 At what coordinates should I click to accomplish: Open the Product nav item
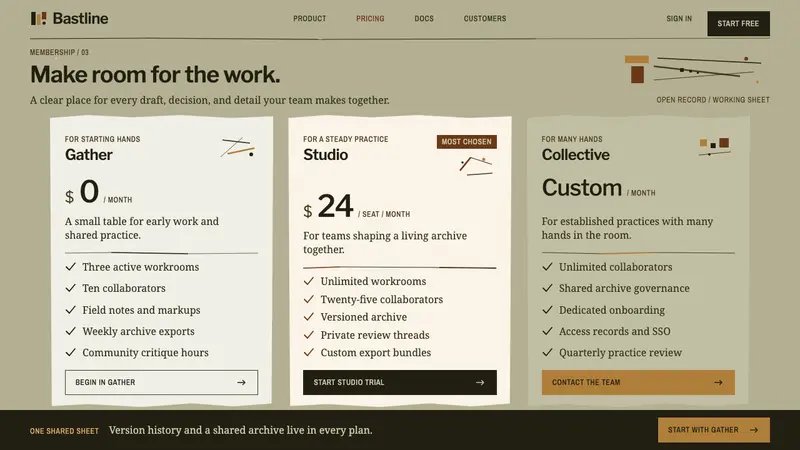pos(309,18)
